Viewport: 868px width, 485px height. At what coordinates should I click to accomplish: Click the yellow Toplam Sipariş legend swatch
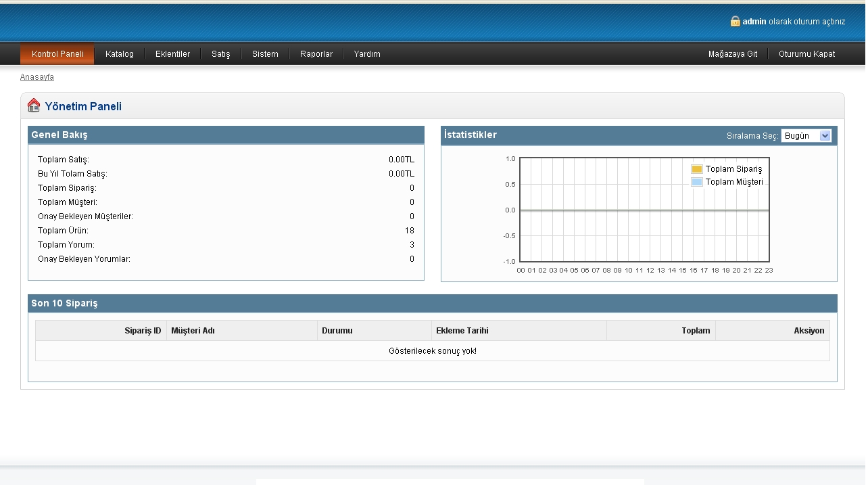click(x=697, y=169)
